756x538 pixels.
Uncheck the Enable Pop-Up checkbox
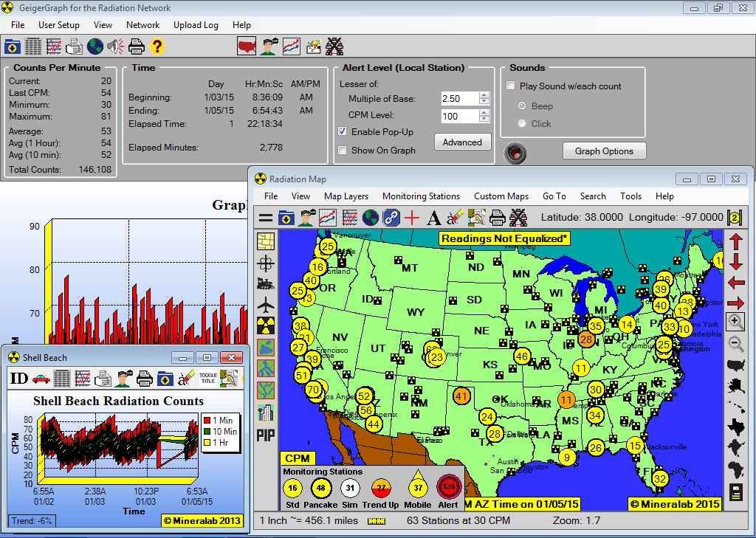coord(343,131)
